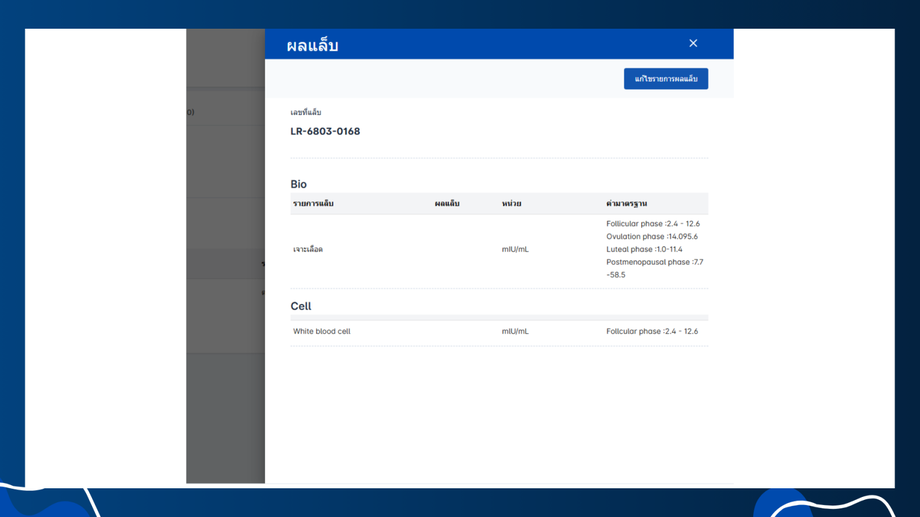Click the ผลแล็บ dialog title
This screenshot has width=920, height=517.
tap(312, 45)
